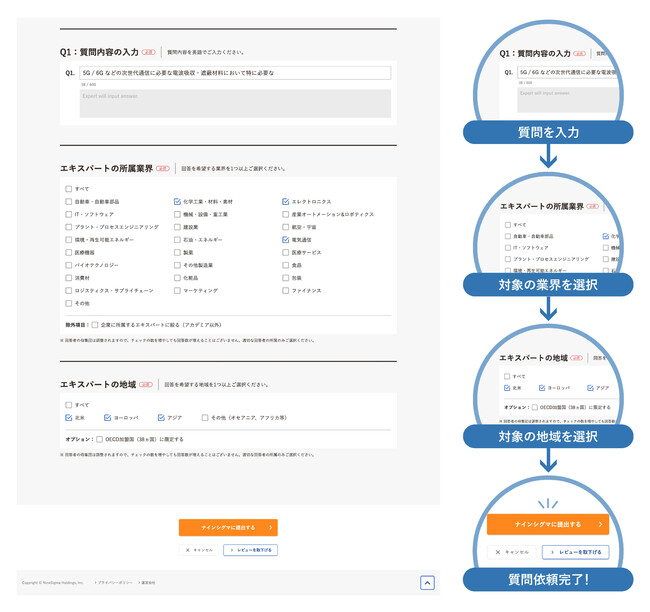Viewport: 650px width, 612px height.
Task: Enable the バイオテクノロジー industry checkbox
Action: coord(69,265)
